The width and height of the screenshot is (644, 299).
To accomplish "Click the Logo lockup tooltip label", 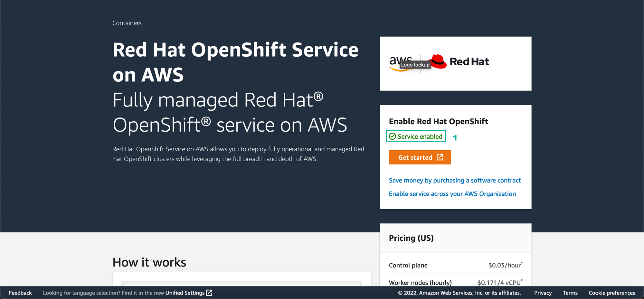I will pos(415,65).
